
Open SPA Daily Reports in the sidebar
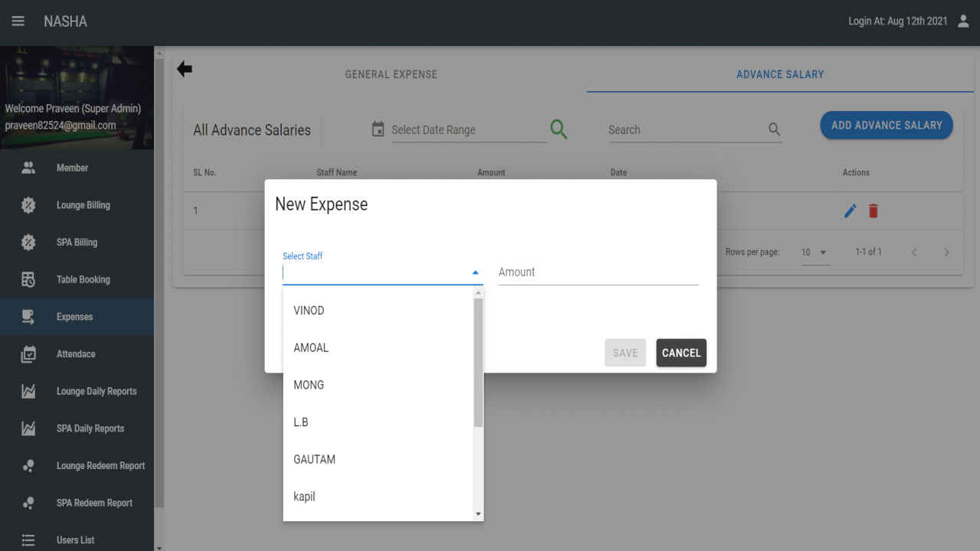click(77, 429)
